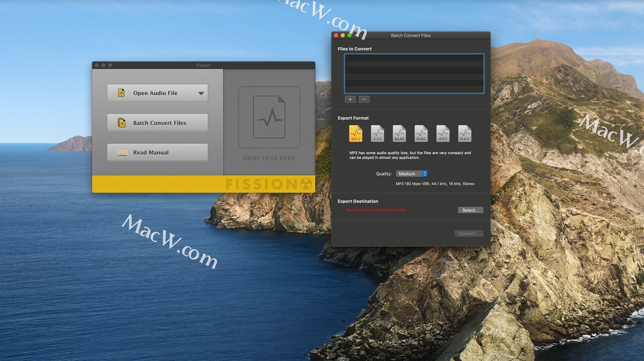Select the FLAC export format icon
This screenshot has height=361, width=644.
421,134
